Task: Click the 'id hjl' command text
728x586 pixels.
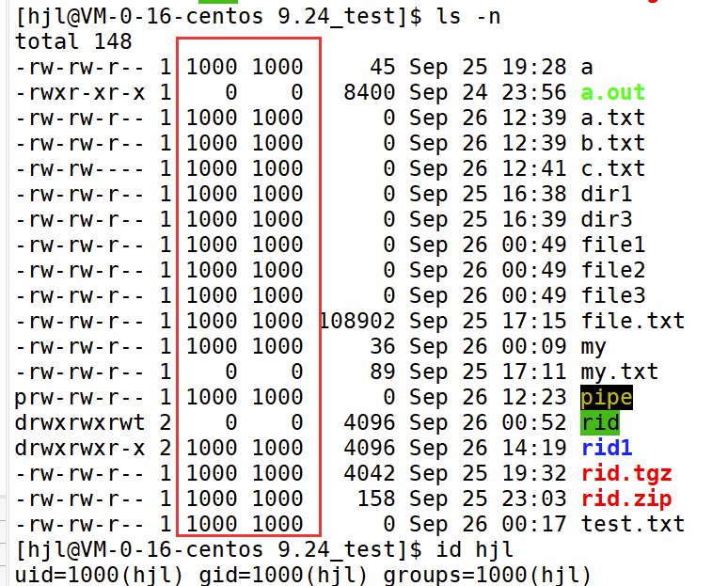Action: coord(475,549)
